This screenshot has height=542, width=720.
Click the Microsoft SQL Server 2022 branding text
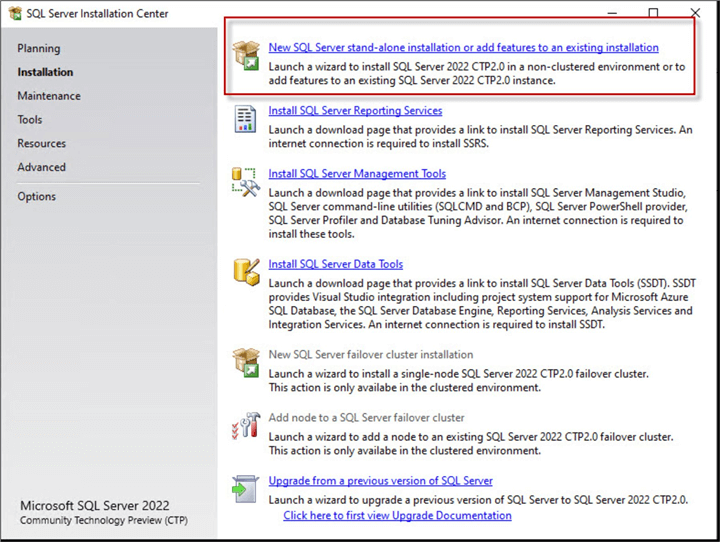coord(95,506)
